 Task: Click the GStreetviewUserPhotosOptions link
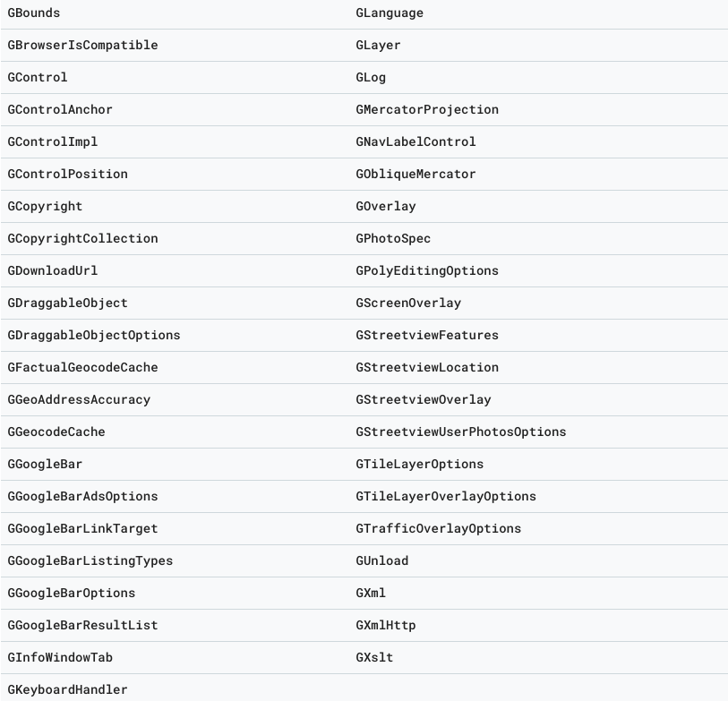pyautogui.click(x=461, y=432)
